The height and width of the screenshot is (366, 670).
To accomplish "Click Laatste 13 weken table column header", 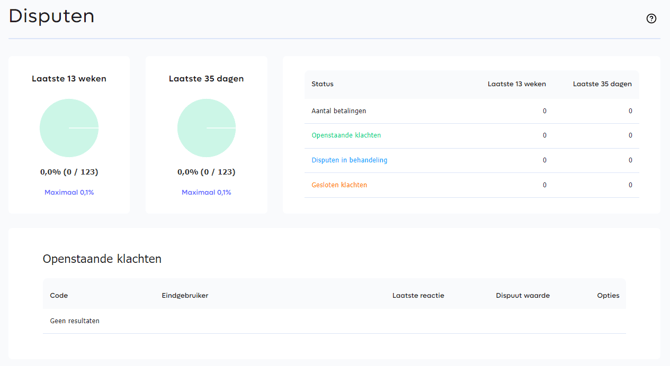I will pyautogui.click(x=517, y=84).
